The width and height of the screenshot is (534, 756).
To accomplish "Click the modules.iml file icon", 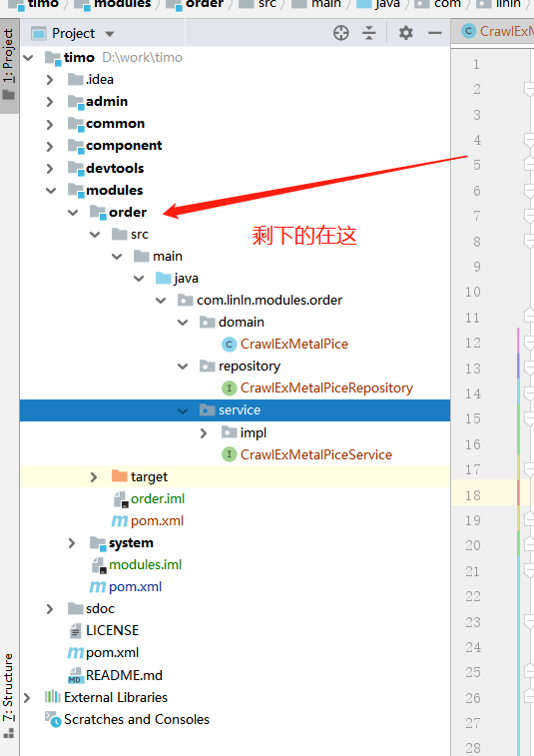I will tap(99, 565).
